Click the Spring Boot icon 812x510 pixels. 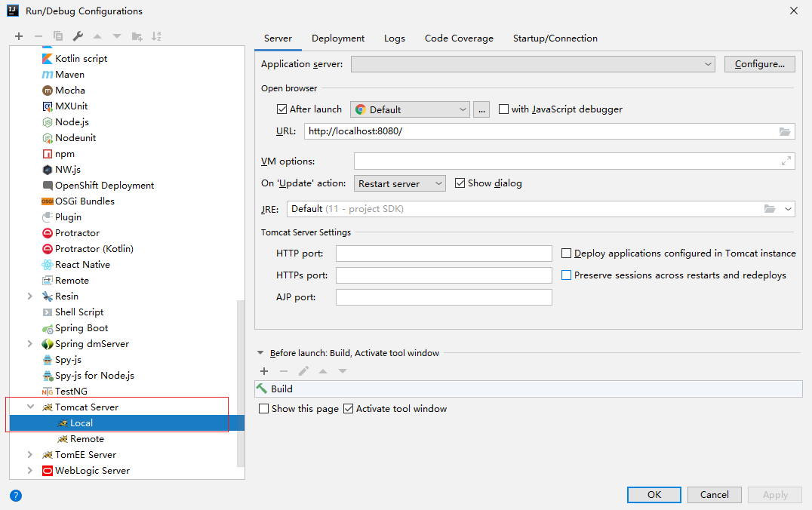click(47, 328)
